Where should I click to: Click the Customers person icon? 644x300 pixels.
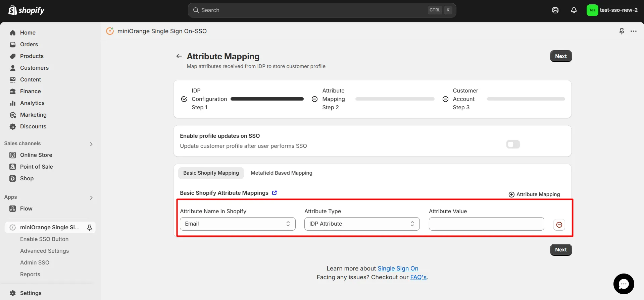[x=13, y=68]
